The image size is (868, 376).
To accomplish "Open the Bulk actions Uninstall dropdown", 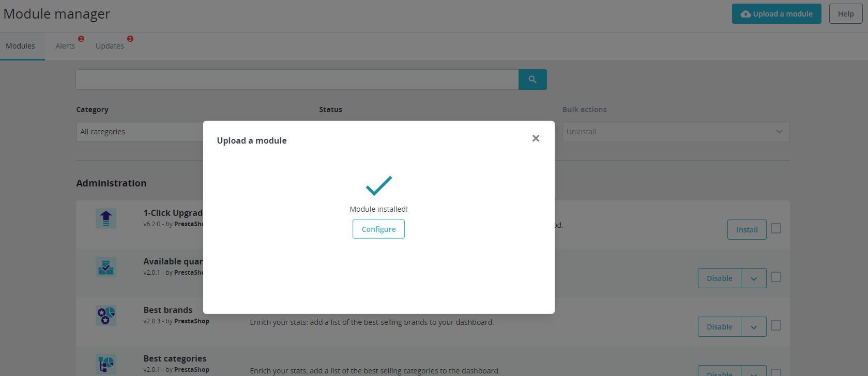I will [x=676, y=132].
